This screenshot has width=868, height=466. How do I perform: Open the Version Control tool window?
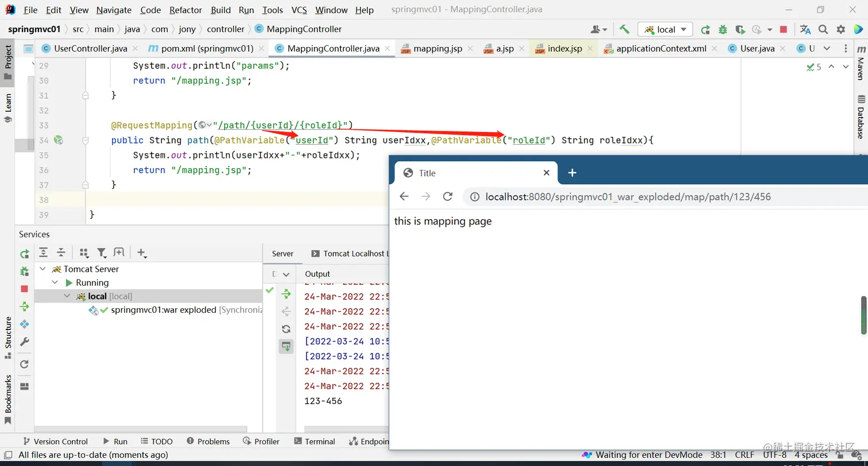[x=55, y=441]
